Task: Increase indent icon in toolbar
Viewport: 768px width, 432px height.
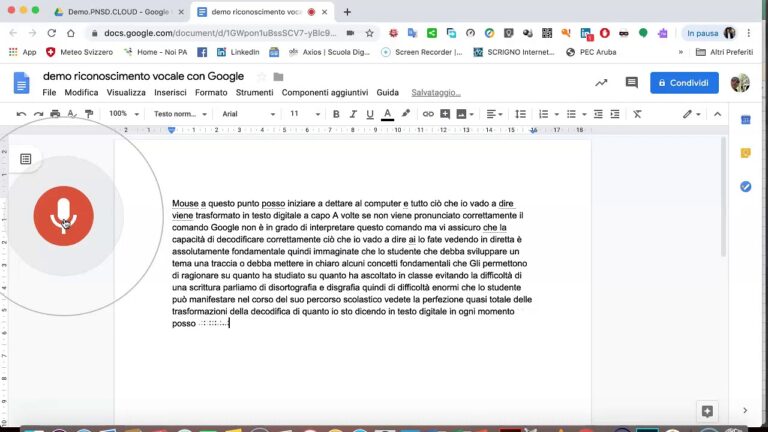Action: 615,114
